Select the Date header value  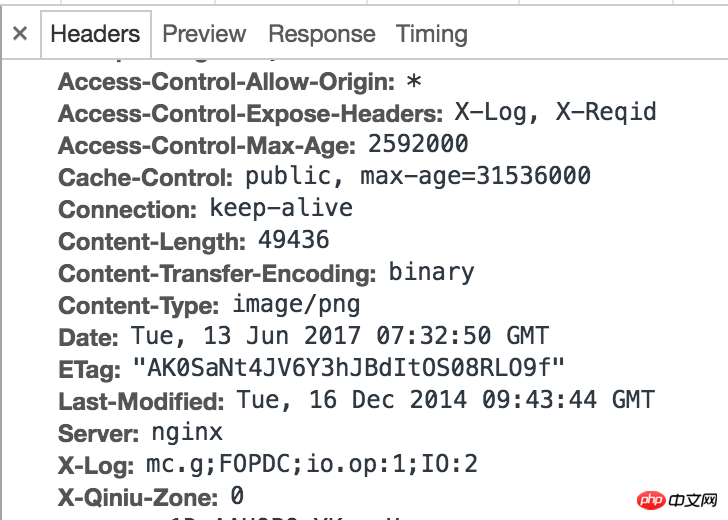pos(340,336)
